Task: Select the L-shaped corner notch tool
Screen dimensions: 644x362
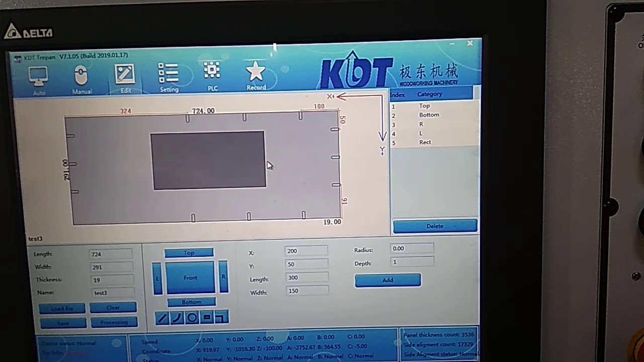Action: pyautogui.click(x=221, y=317)
